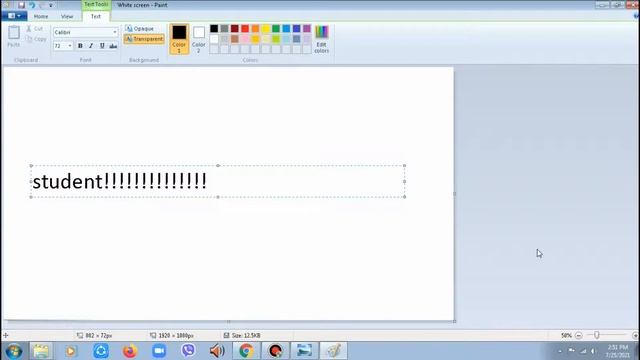
Task: Toggle Italic text formatting
Action: [91, 46]
